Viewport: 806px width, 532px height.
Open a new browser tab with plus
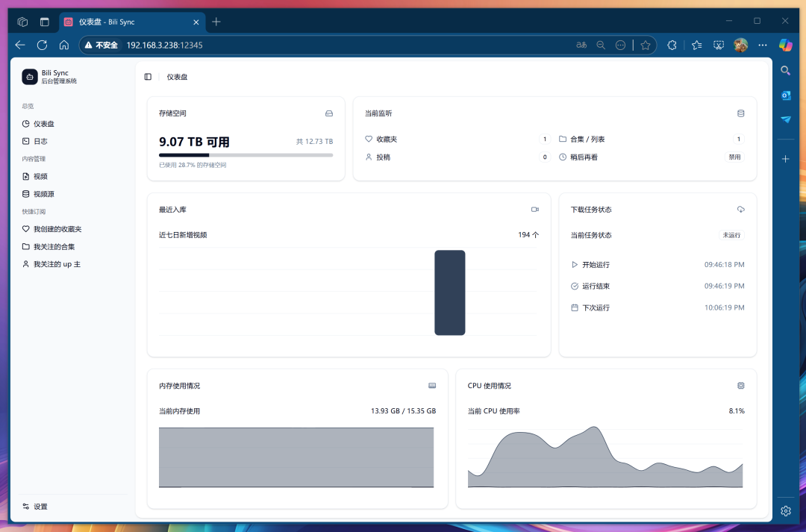pyautogui.click(x=216, y=22)
